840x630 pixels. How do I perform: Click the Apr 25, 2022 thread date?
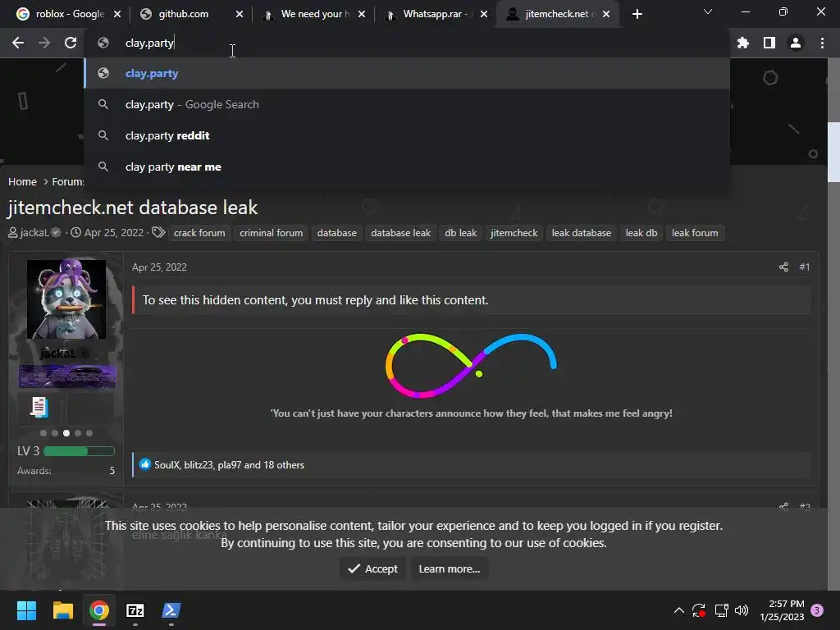(113, 232)
